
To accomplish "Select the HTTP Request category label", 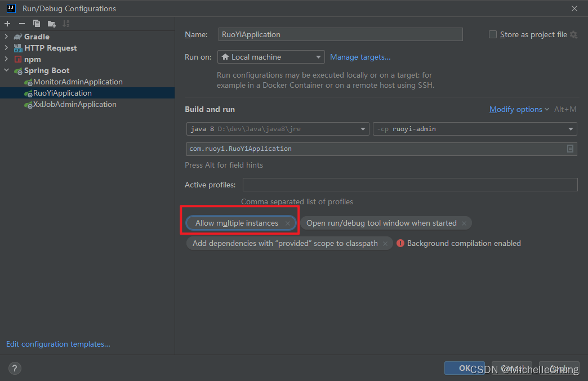I will (50, 48).
